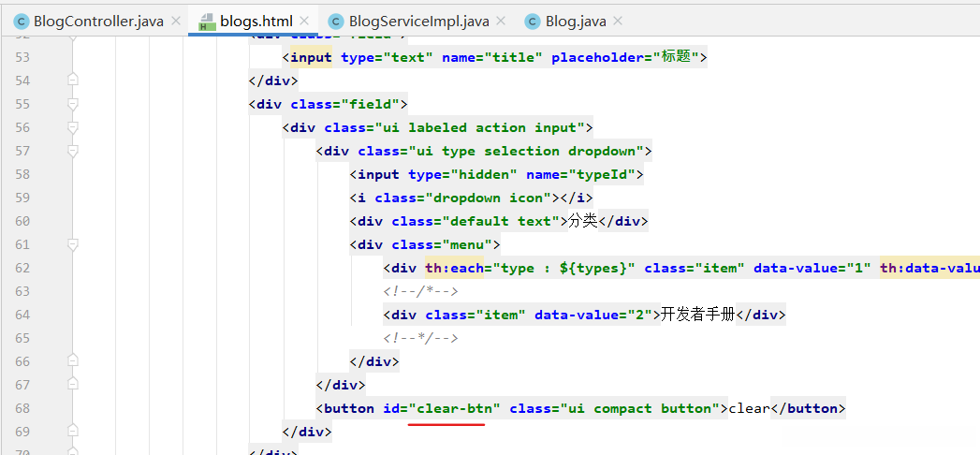The width and height of the screenshot is (980, 455).
Task: Click the type="hidden" attribute on line 58
Action: (x=462, y=174)
